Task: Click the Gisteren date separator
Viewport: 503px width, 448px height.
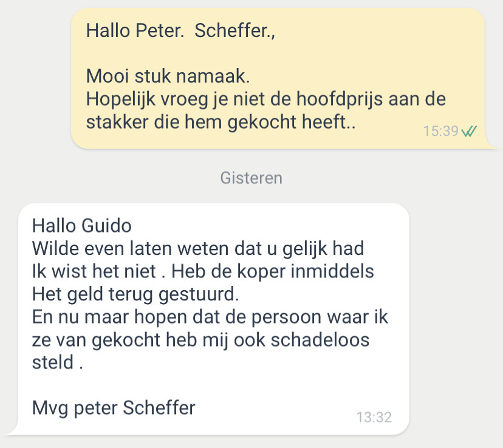Action: [251, 178]
